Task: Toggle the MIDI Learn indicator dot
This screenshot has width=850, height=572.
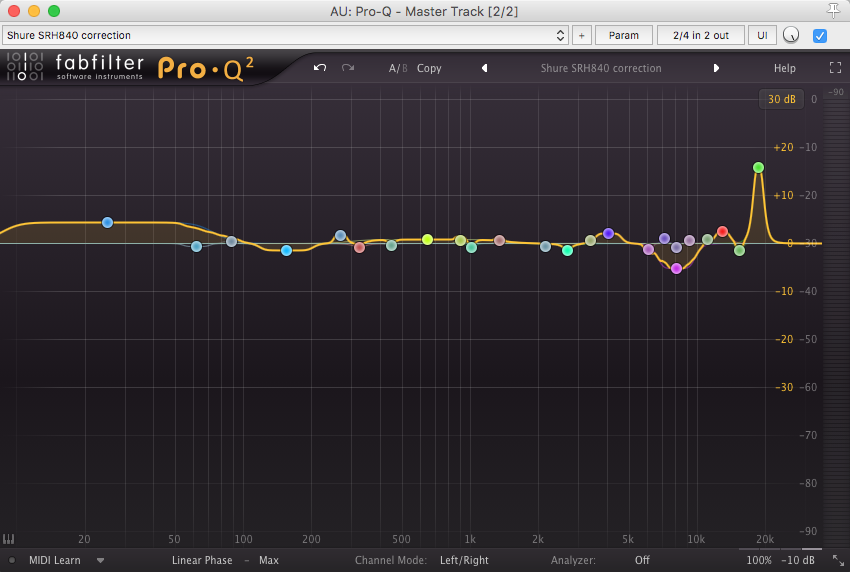Action: tap(12, 560)
